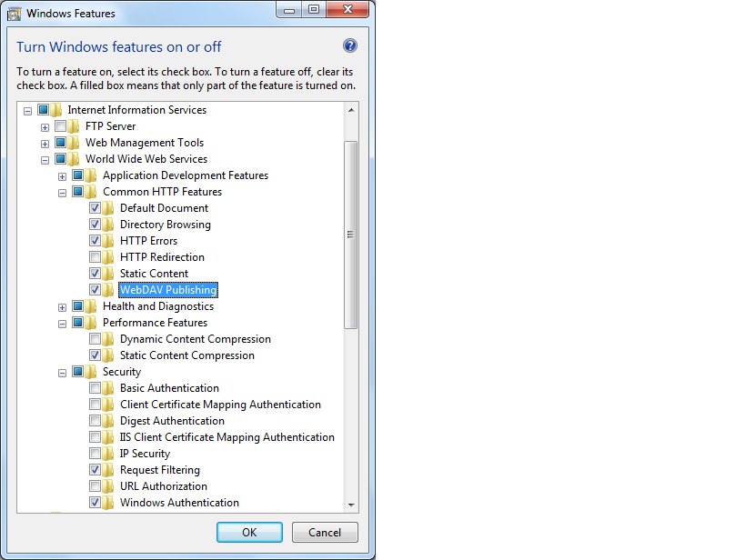The width and height of the screenshot is (735, 560).
Task: Click the Windows Authentication folder icon
Action: 108,503
